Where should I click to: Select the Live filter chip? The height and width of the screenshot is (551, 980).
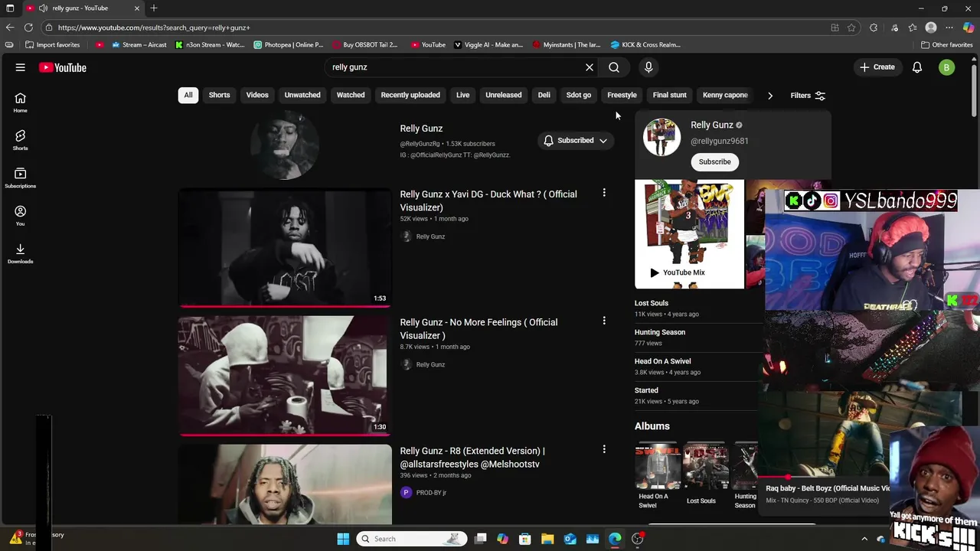(463, 95)
